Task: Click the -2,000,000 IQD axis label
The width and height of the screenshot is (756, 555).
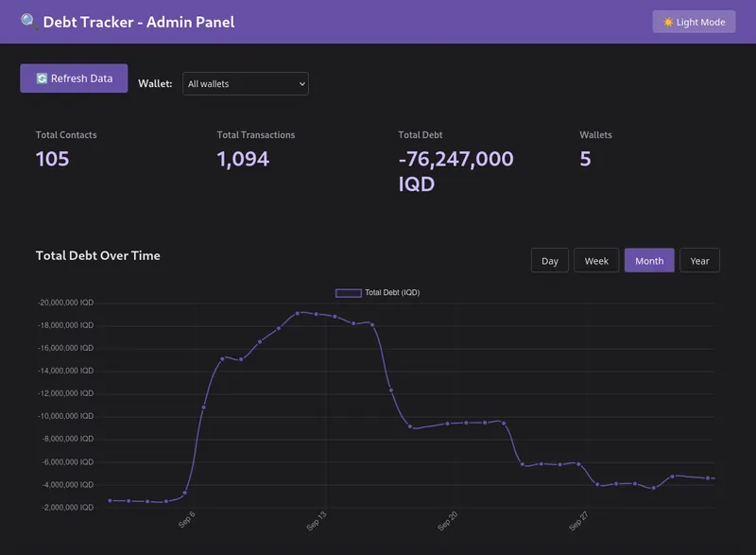Action: [67, 508]
